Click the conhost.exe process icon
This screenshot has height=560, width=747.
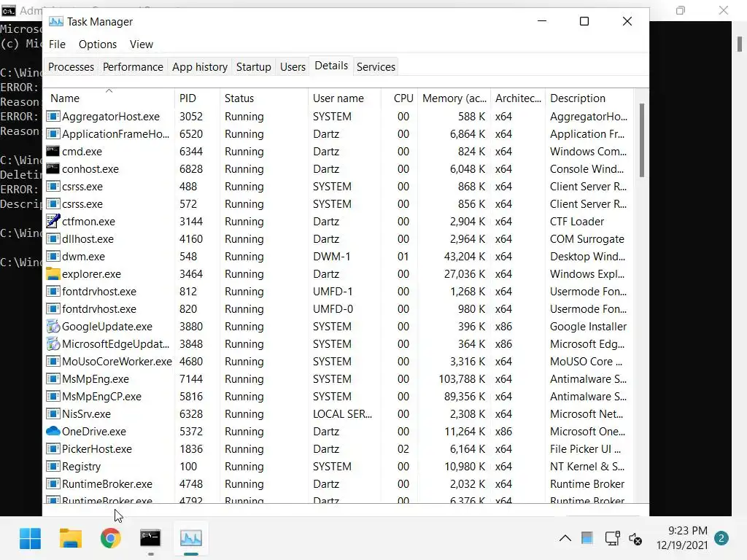53,169
